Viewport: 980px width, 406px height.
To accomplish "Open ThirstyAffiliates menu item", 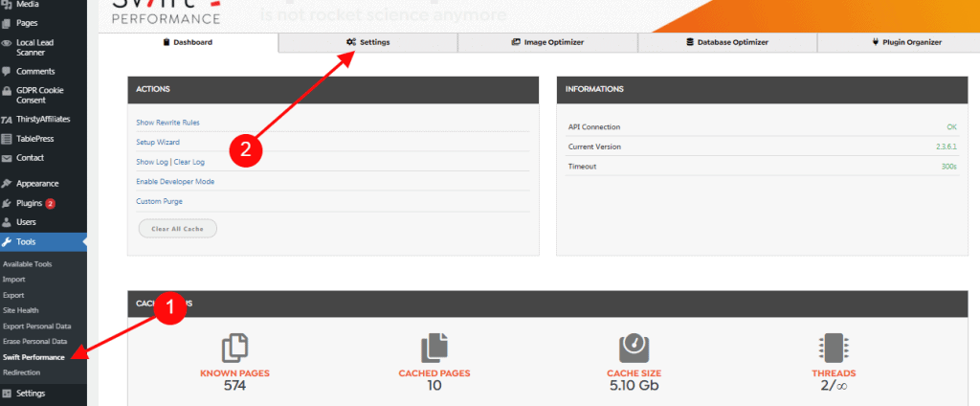I will 44,120.
